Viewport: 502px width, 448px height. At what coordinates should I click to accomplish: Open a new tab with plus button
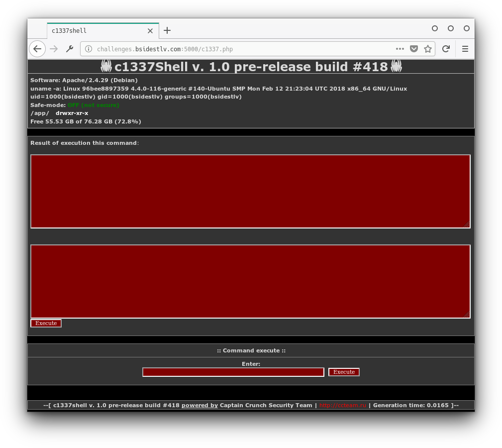(x=167, y=30)
